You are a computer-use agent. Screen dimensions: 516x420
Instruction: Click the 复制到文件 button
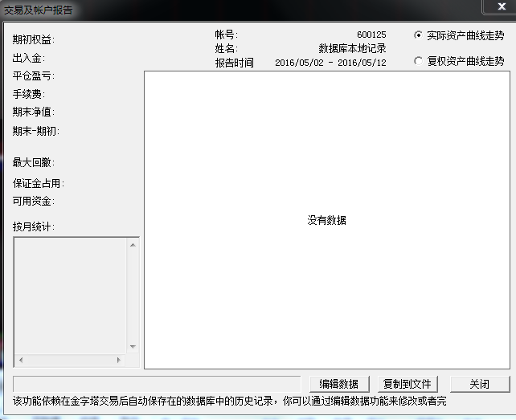coord(407,384)
